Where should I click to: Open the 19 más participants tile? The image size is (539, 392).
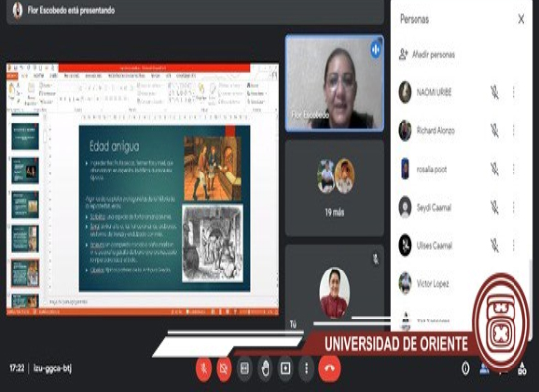tap(334, 188)
